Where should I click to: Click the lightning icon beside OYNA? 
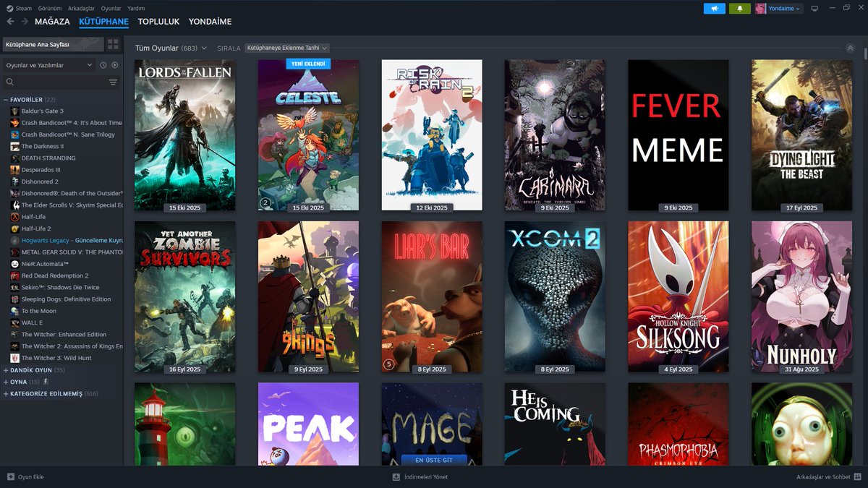(46, 382)
